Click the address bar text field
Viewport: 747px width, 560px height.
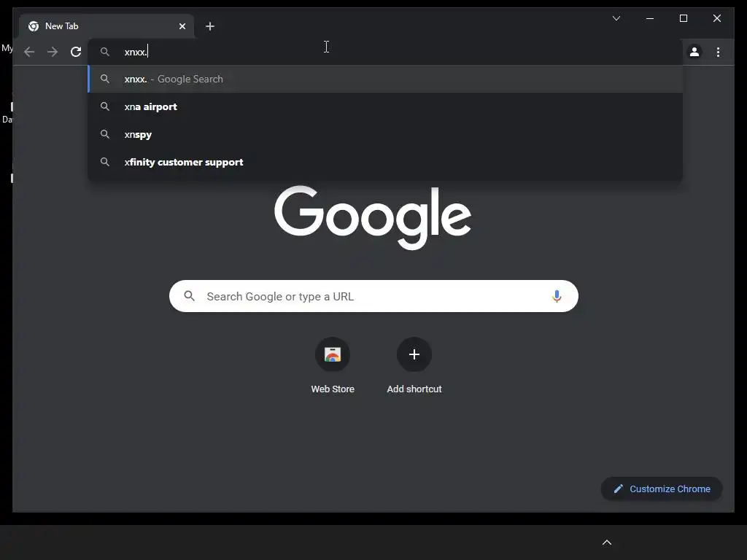click(385, 52)
